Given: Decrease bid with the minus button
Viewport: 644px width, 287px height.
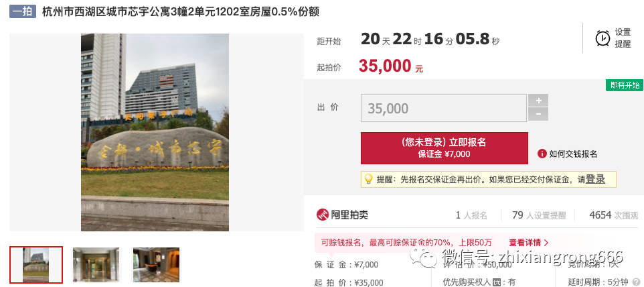Looking at the screenshot, I should (x=538, y=114).
